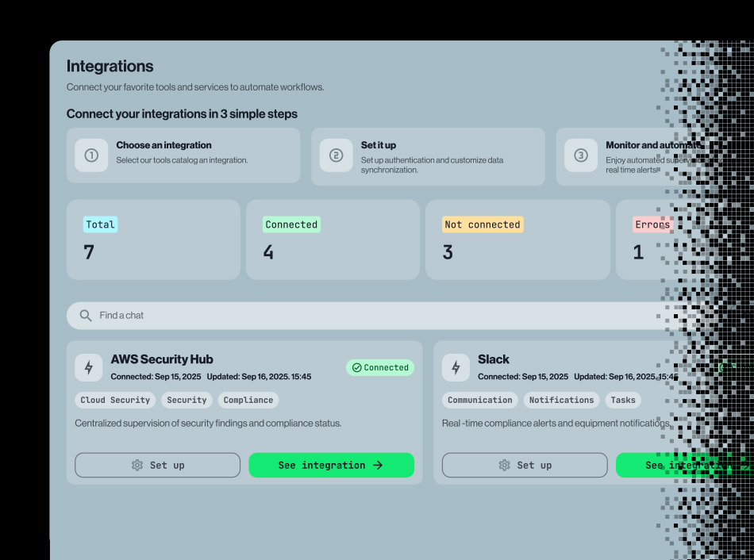
Task: Click the magnifying glass search icon
Action: (x=86, y=316)
